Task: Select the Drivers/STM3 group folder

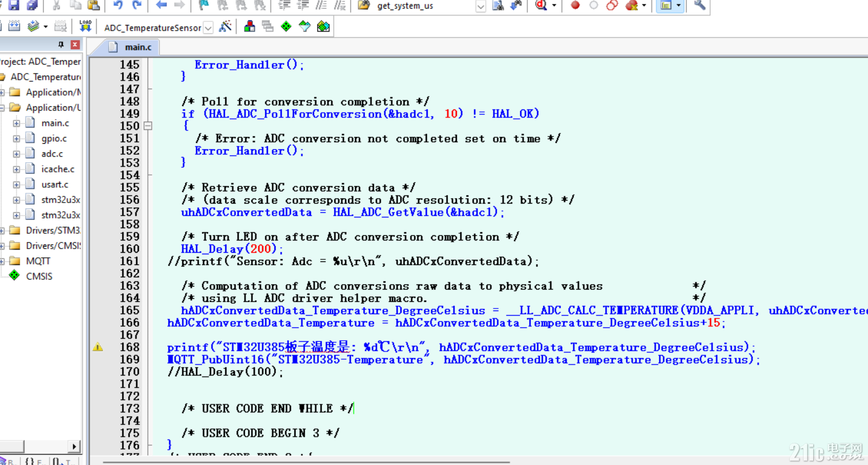Action: click(x=53, y=231)
